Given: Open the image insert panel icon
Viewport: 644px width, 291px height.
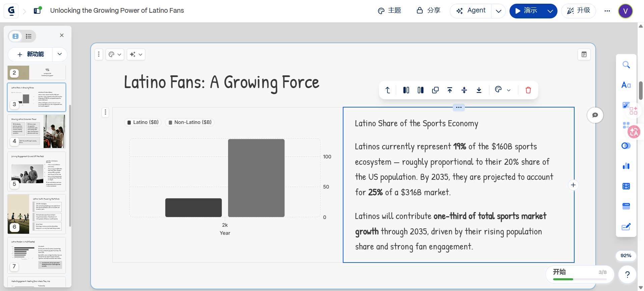Looking at the screenshot, I should click(x=626, y=105).
